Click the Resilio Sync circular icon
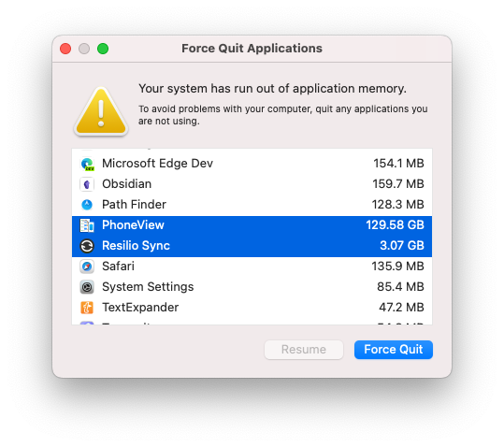Viewport: 504px width, 447px height. [87, 246]
